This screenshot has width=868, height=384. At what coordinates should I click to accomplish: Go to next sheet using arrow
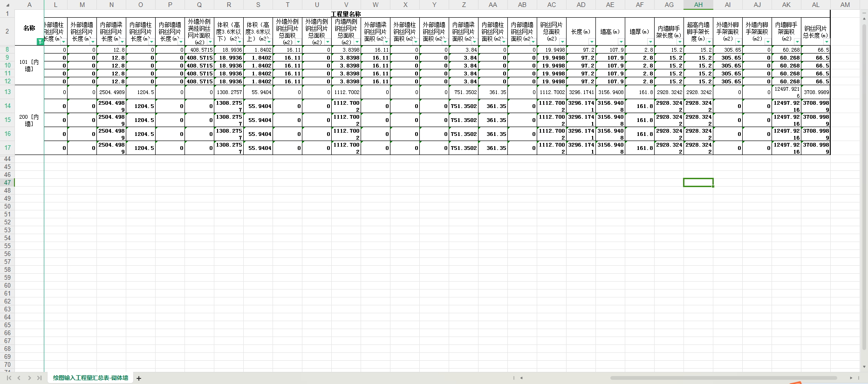[29, 378]
